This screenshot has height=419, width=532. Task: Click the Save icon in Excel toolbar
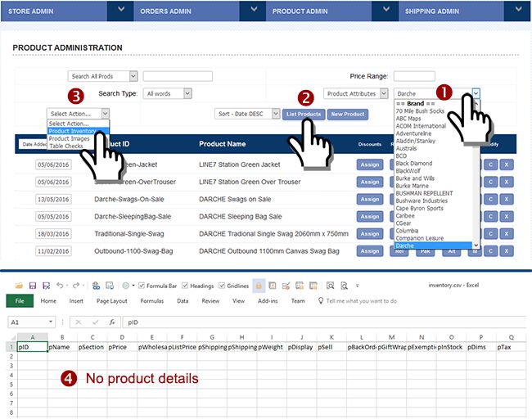click(x=32, y=286)
